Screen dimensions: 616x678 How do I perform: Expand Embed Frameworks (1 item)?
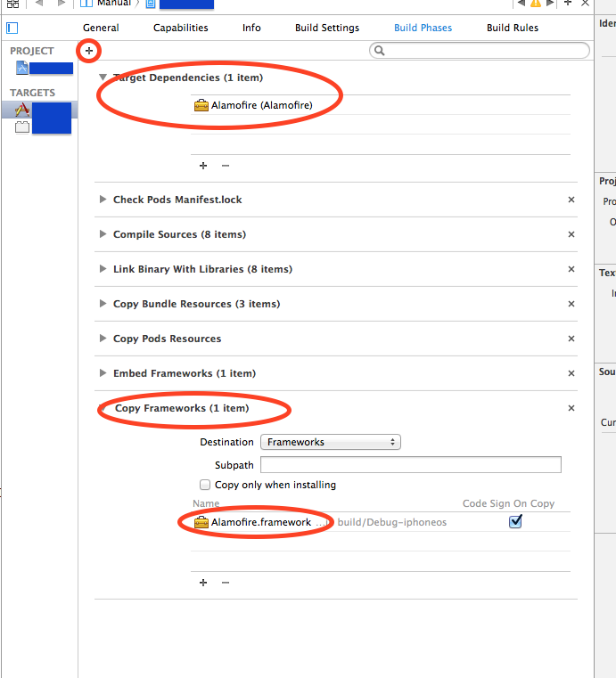click(103, 373)
